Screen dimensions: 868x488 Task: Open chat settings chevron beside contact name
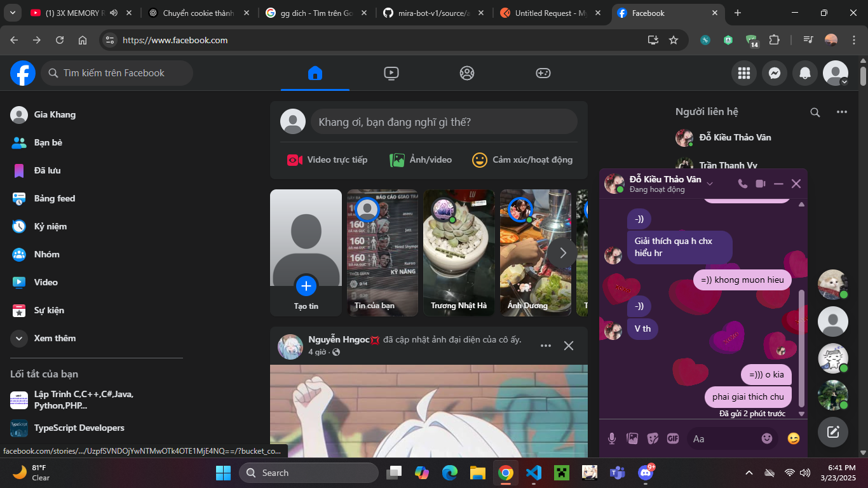(710, 184)
